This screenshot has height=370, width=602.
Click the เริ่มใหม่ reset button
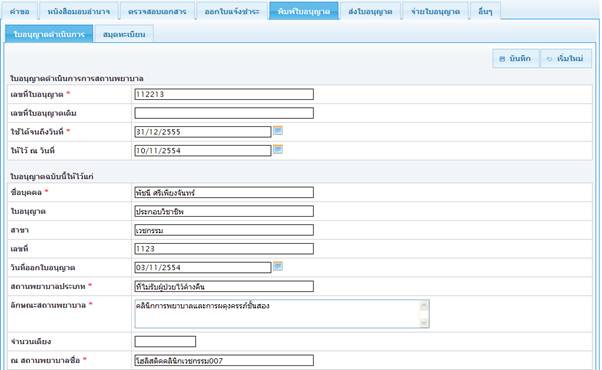(566, 59)
